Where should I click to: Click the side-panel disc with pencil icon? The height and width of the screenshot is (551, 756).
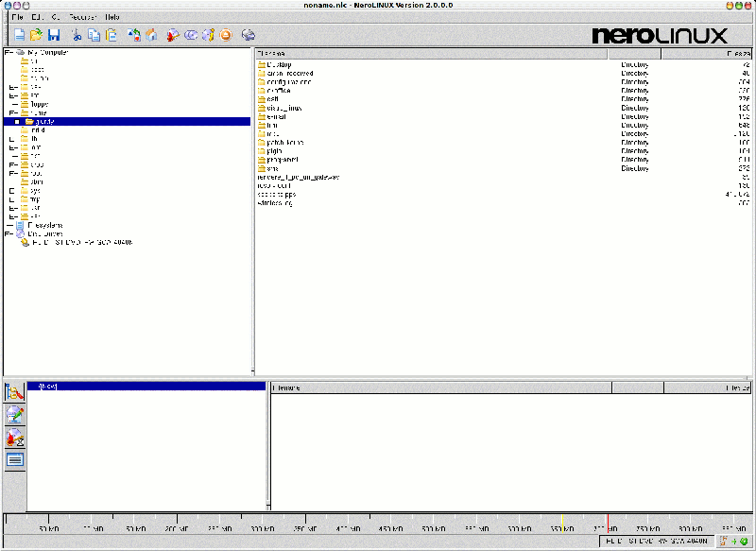(15, 415)
